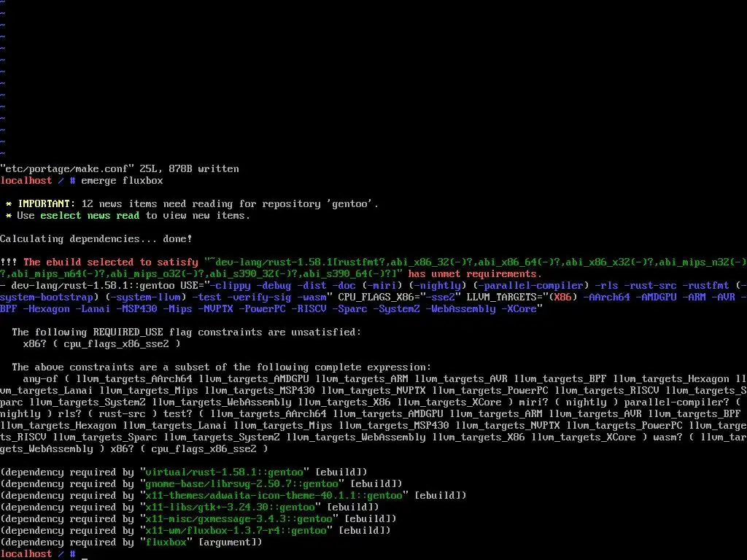Image resolution: width=747 pixels, height=560 pixels.
Task: Click green 'virtual/rust-1.58.1::gentoo' dependency
Action: tap(224, 472)
